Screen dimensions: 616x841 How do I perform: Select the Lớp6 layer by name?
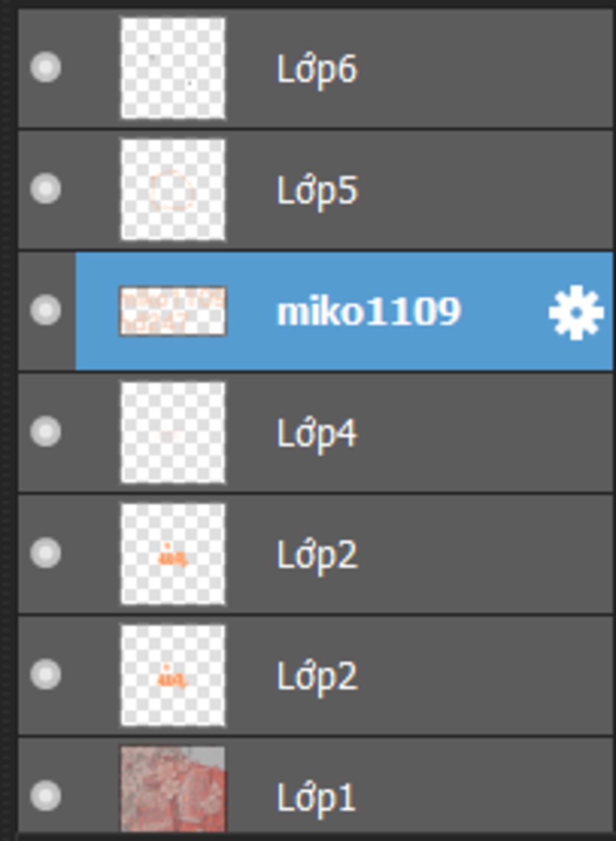click(317, 70)
